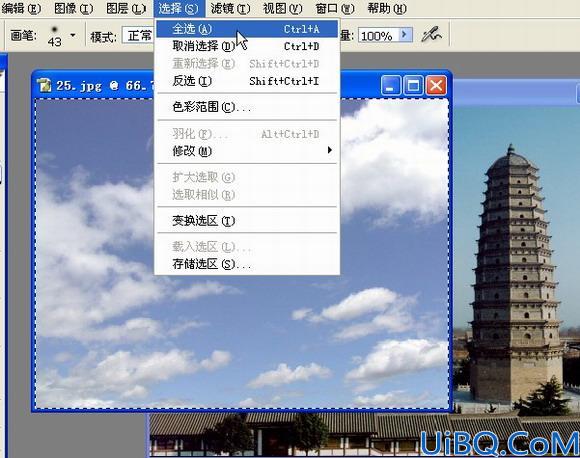Open the 滤镜 (T) menu

[230, 8]
